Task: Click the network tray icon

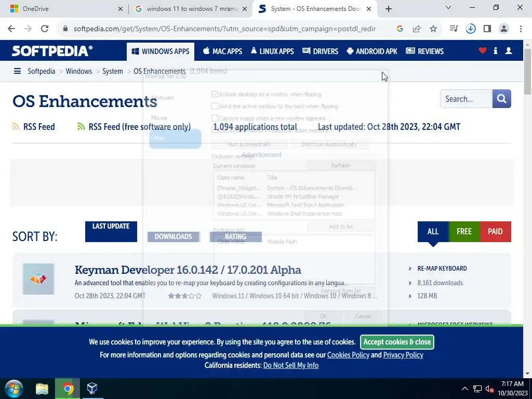Action: pyautogui.click(x=477, y=389)
